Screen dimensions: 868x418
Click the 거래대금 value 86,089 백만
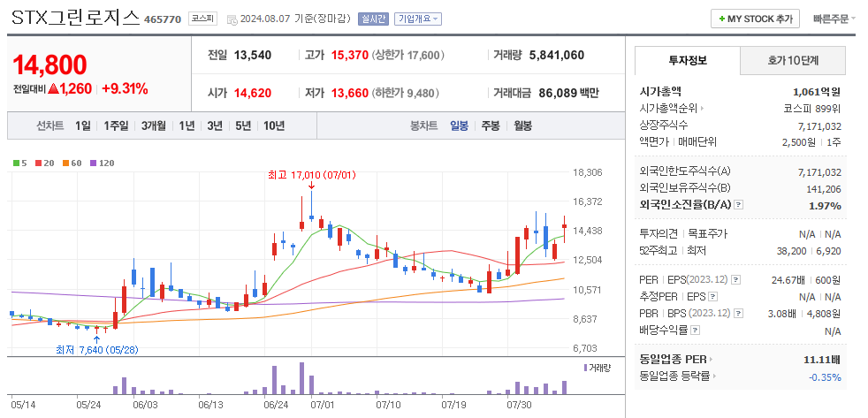pyautogui.click(x=568, y=93)
